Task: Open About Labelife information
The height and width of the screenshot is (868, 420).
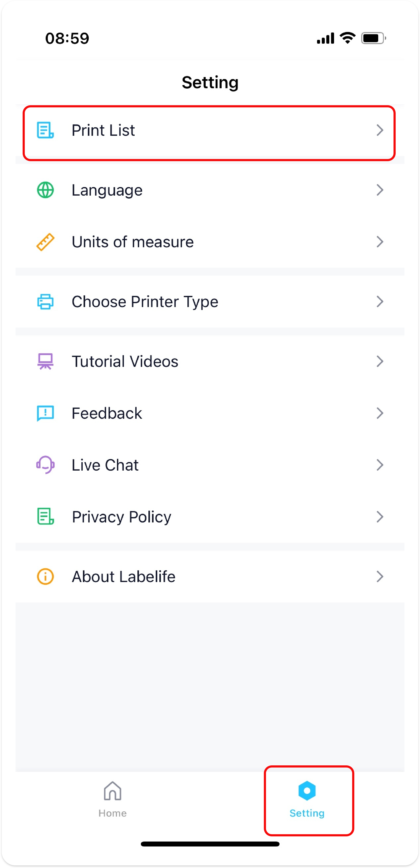Action: point(123,576)
